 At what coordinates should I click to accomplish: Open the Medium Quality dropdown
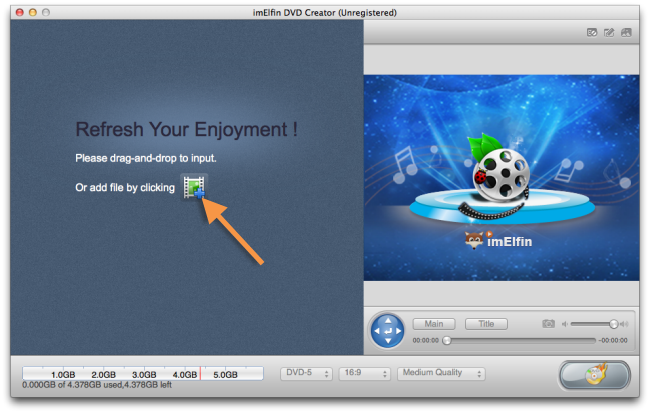pyautogui.click(x=441, y=373)
